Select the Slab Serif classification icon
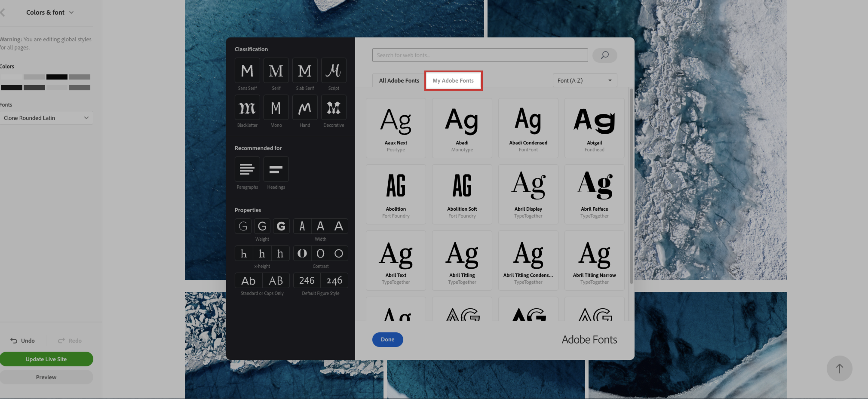The image size is (868, 399). click(x=305, y=71)
